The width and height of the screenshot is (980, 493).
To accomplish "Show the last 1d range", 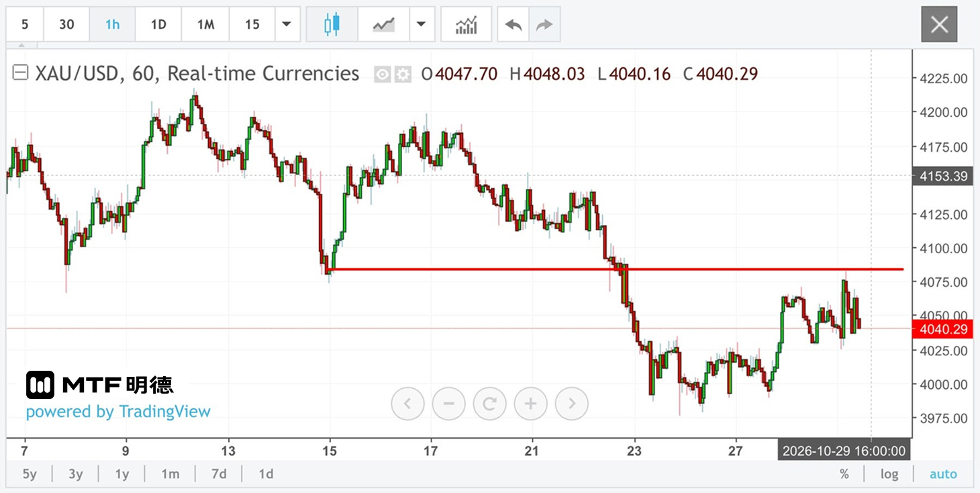I will click(266, 474).
